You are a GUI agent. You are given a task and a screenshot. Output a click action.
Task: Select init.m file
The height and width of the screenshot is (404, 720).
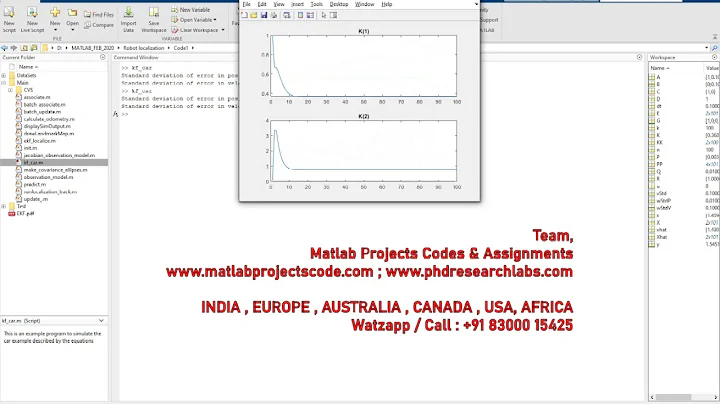click(x=30, y=148)
